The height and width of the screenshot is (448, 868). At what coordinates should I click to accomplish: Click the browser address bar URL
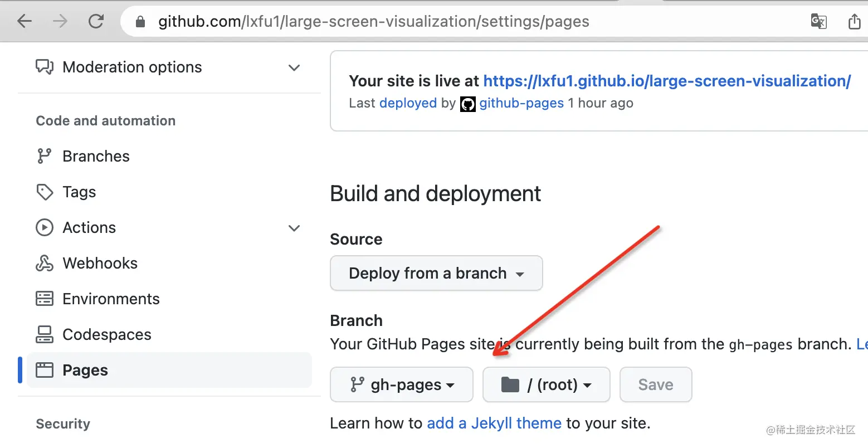(x=374, y=22)
